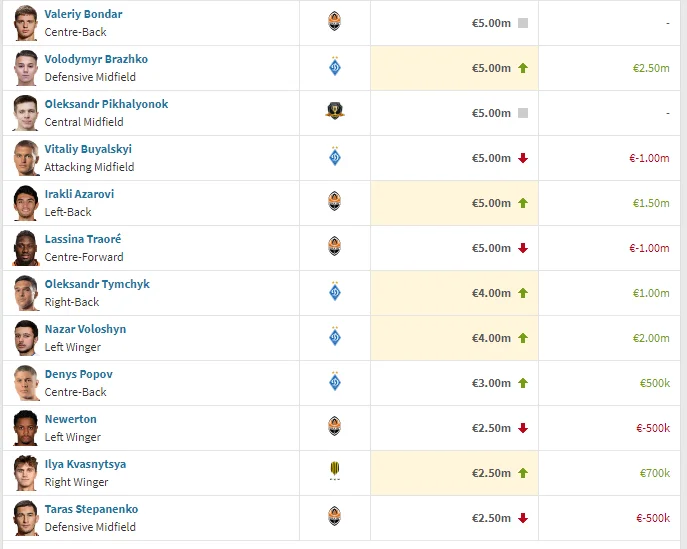Open Lassina Traoré's player profile link

tap(83, 239)
